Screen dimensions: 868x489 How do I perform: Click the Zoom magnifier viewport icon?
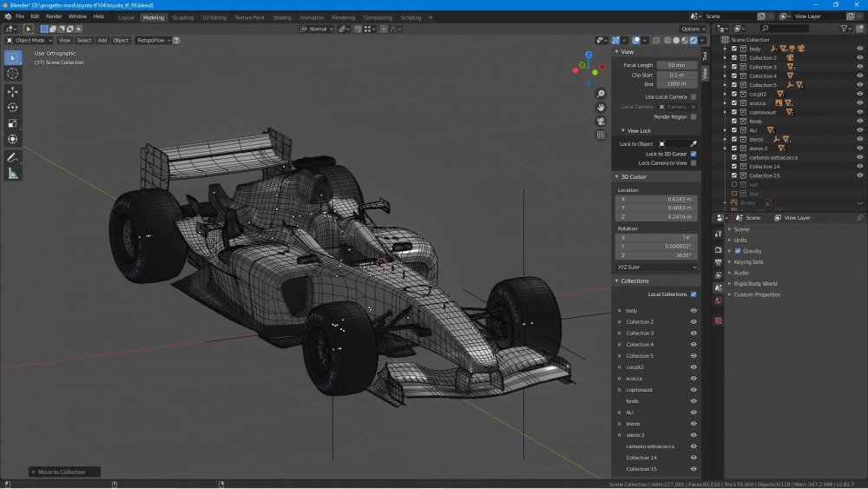click(601, 94)
